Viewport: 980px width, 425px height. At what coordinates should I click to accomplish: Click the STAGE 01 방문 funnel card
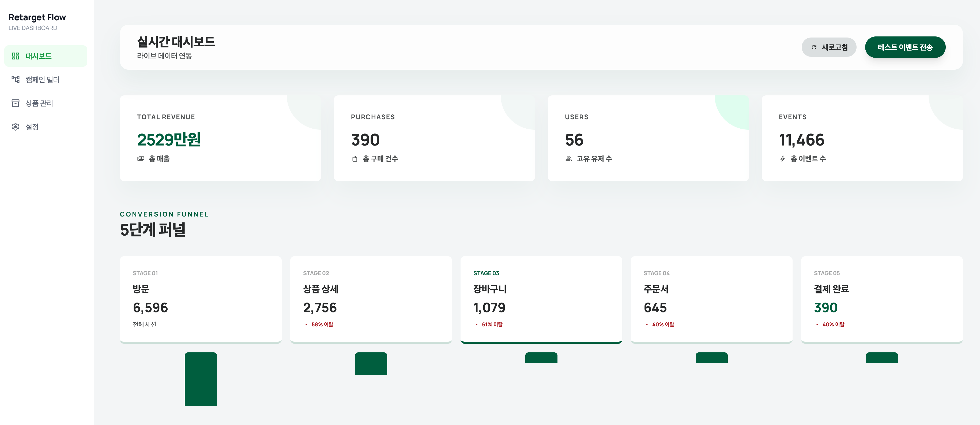(201, 300)
